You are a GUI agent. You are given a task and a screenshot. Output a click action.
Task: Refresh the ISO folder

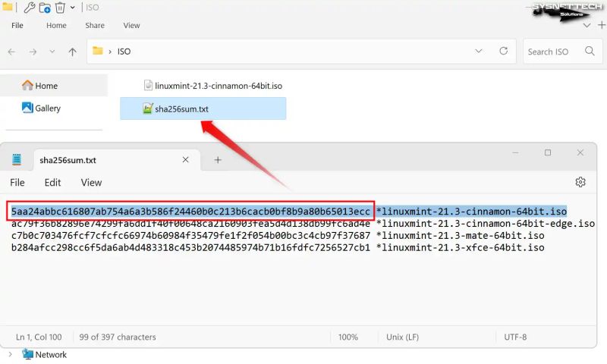click(503, 51)
